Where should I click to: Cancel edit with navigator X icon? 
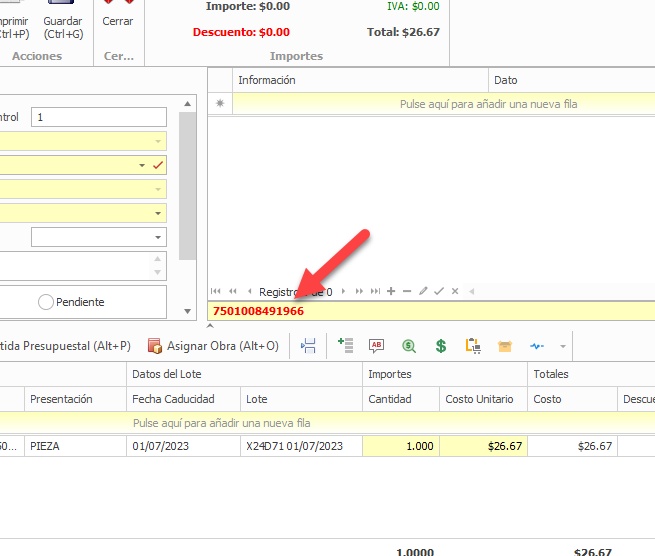coord(455,291)
